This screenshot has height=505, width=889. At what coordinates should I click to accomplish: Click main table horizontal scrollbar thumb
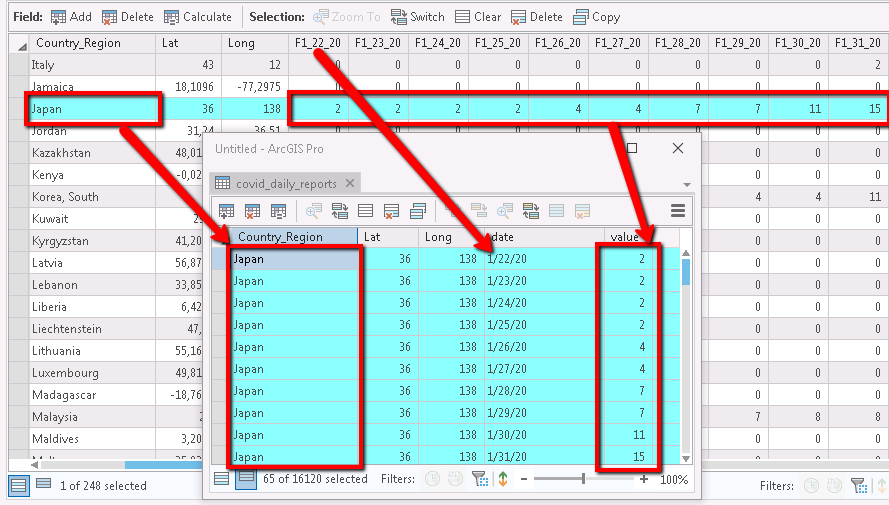tap(163, 465)
